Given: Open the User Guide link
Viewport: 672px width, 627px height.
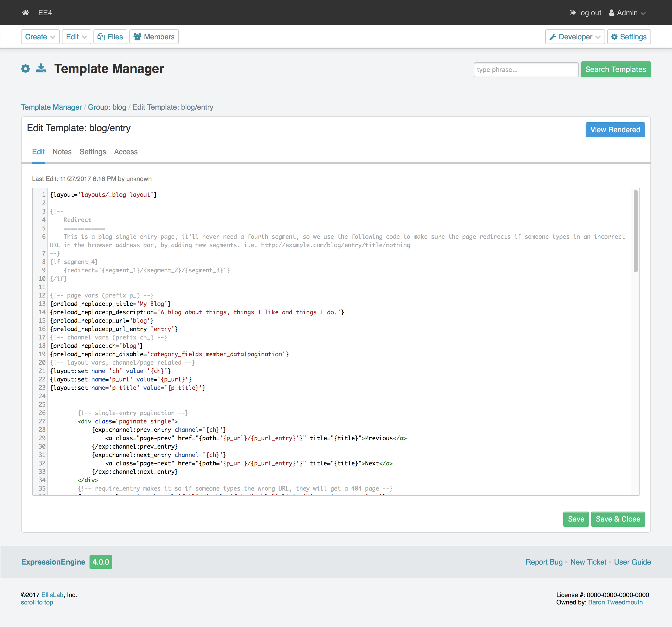Looking at the screenshot, I should point(632,562).
